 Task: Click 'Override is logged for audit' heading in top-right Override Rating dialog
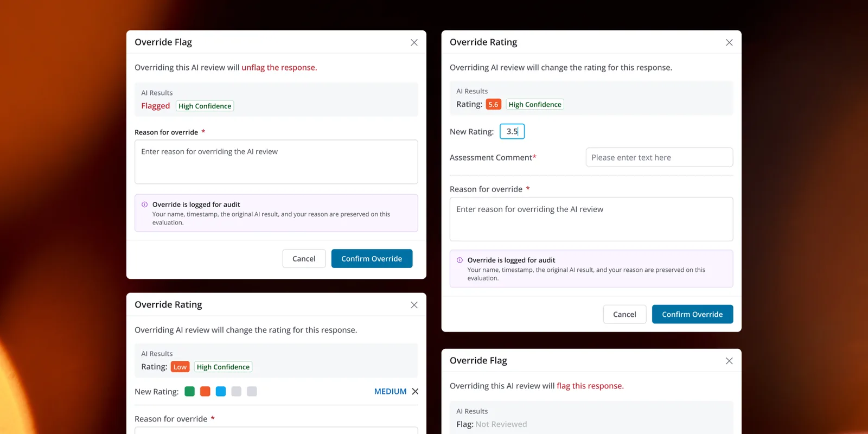(512, 260)
